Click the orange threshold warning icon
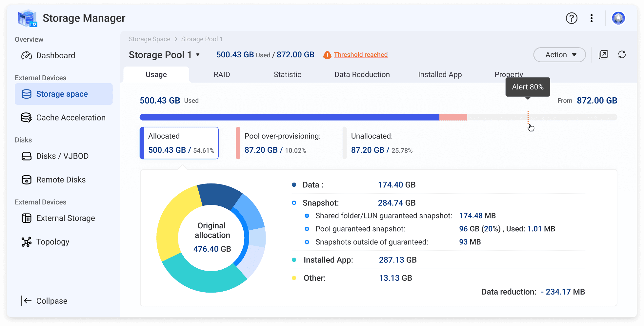The height and width of the screenshot is (326, 644). pyautogui.click(x=327, y=55)
